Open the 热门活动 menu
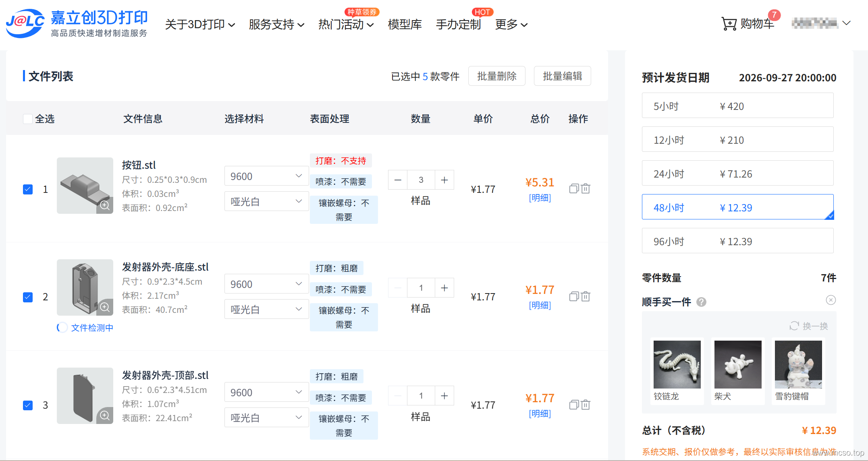The width and height of the screenshot is (868, 461). pyautogui.click(x=346, y=25)
